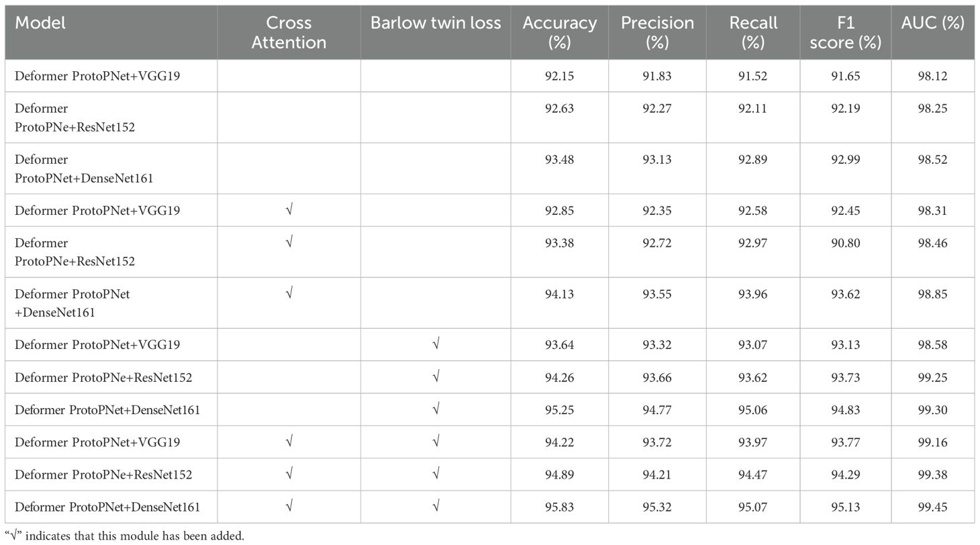The image size is (980, 545).
Task: Select the Accuracy (%) column header
Action: (x=559, y=32)
